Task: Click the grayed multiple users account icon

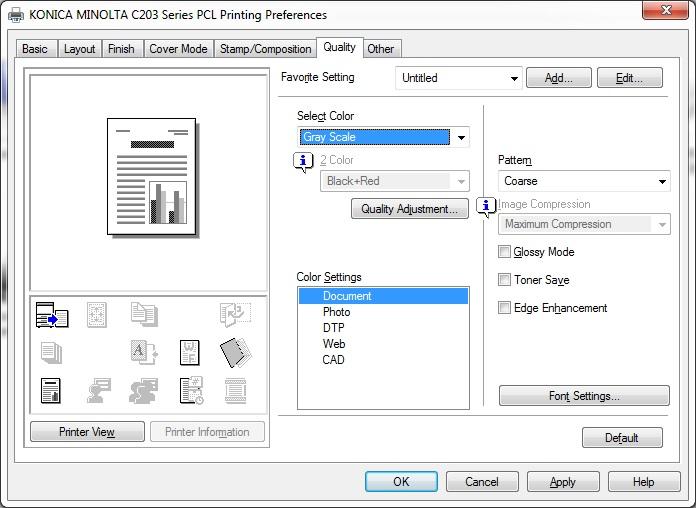Action: (143, 391)
